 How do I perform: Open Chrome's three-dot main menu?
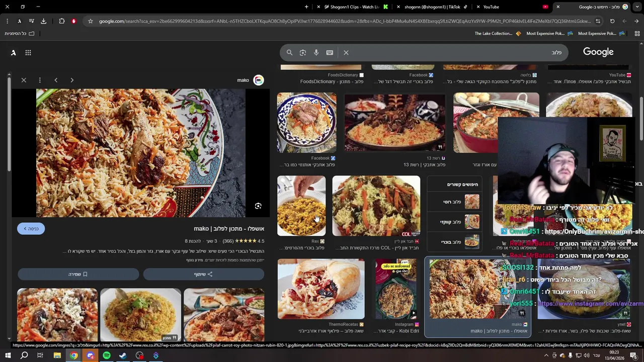point(7,21)
